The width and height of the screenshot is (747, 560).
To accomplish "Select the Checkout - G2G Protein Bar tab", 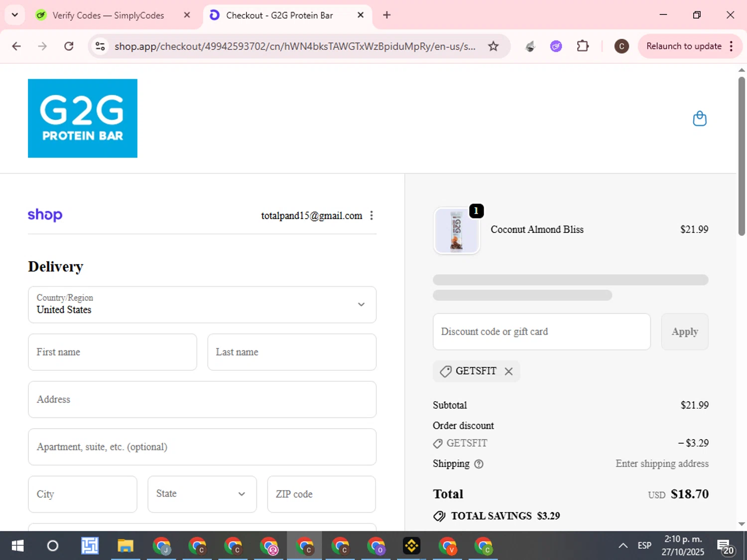I will click(280, 15).
